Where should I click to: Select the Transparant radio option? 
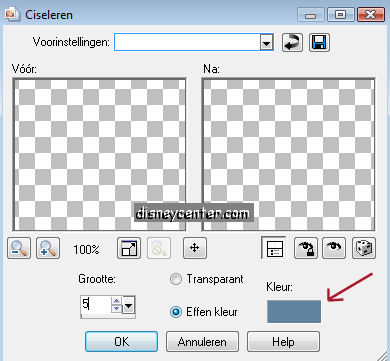176,279
